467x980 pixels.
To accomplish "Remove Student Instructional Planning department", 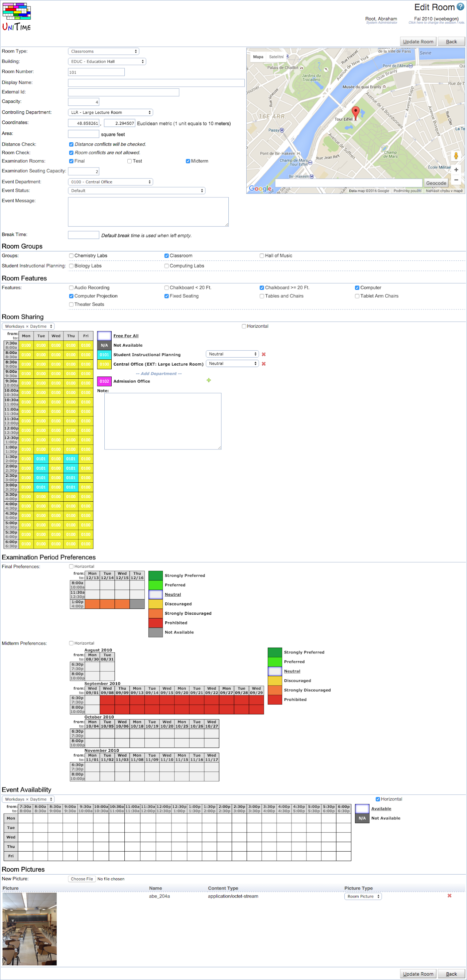I will pos(263,354).
